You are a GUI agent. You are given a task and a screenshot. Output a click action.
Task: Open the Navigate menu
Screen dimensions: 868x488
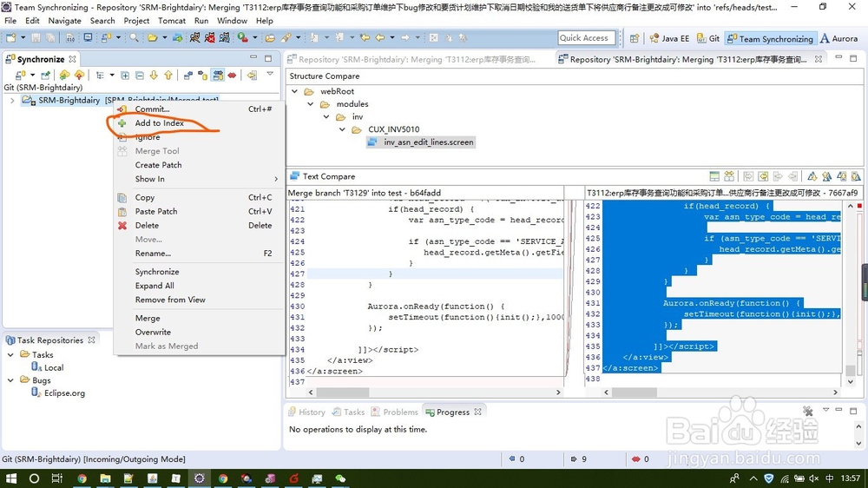pyautogui.click(x=64, y=21)
